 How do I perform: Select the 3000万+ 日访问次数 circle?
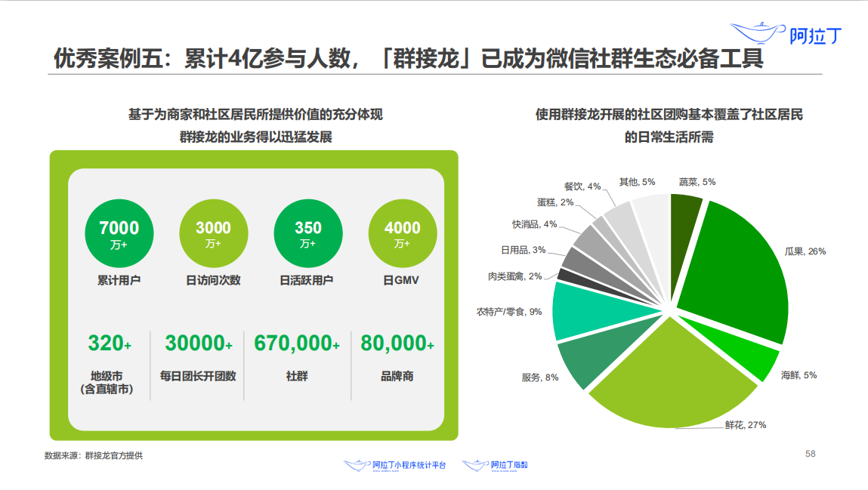(x=213, y=233)
